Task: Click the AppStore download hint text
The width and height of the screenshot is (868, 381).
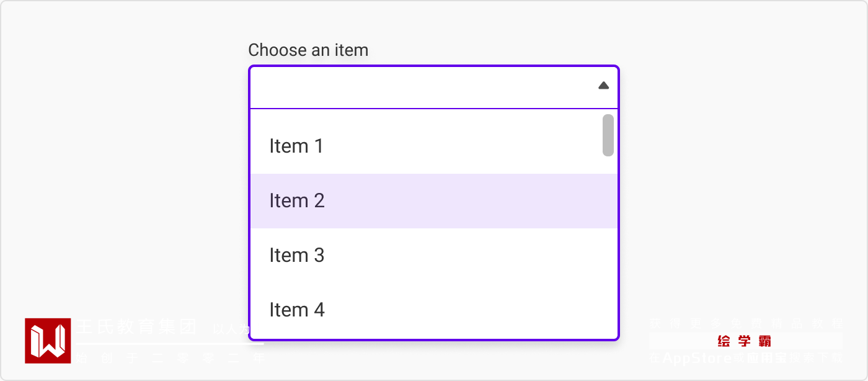Action: tap(746, 358)
